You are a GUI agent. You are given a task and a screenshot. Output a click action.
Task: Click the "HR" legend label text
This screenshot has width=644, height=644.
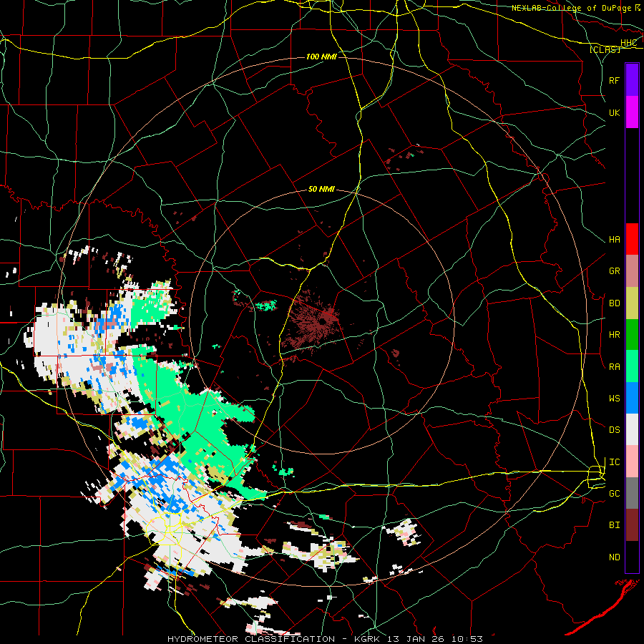click(x=614, y=335)
